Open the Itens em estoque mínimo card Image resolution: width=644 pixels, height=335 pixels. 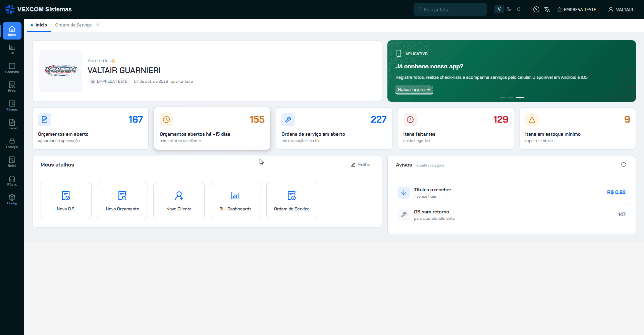(x=578, y=128)
